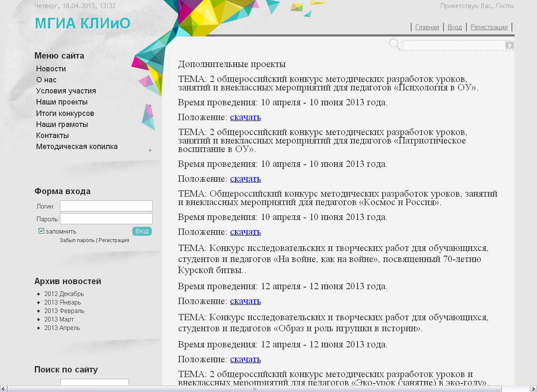Open the top Вход link in the header
The width and height of the screenshot is (537, 392).
click(x=455, y=27)
